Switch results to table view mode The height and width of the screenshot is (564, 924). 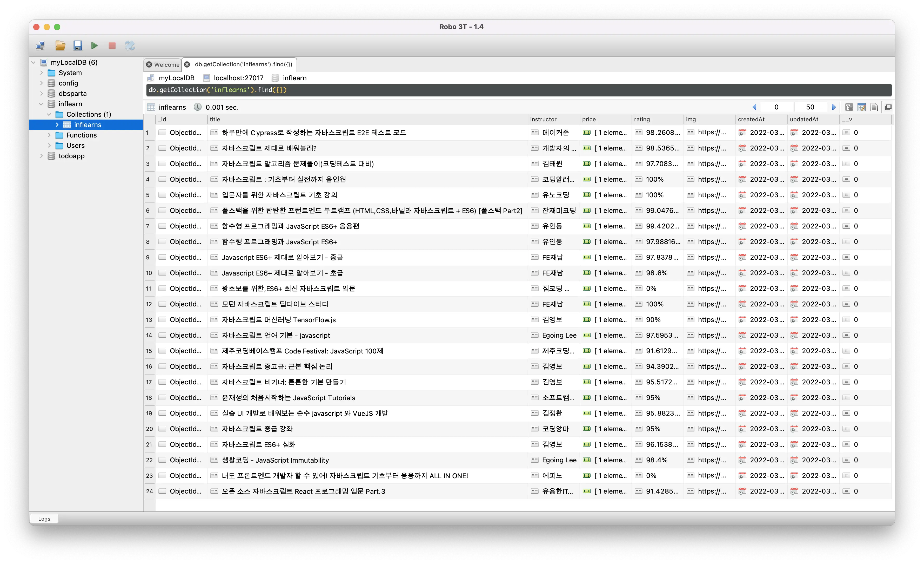coord(861,107)
